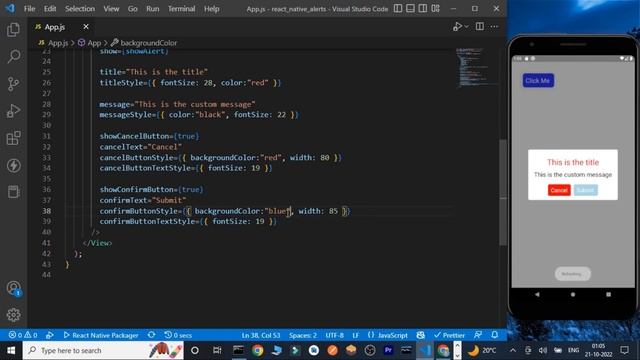Change file encoding UTF-8
Viewport: 640px width, 360px height.
(334, 335)
